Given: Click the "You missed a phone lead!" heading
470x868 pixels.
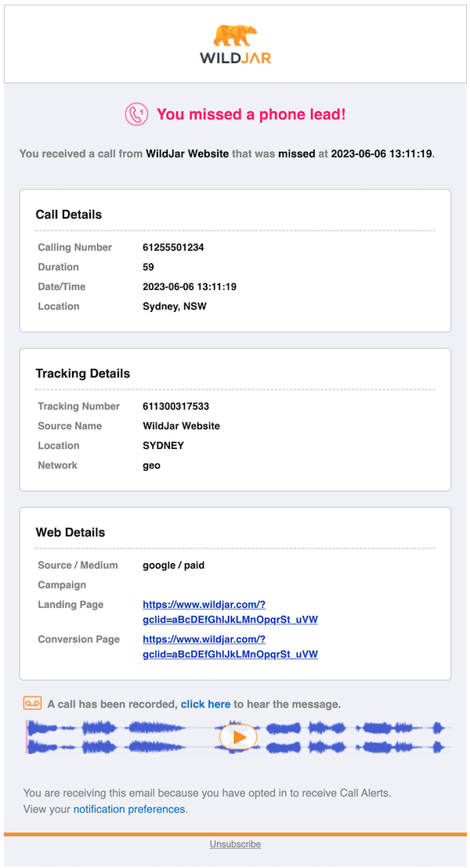Looking at the screenshot, I should pyautogui.click(x=251, y=114).
